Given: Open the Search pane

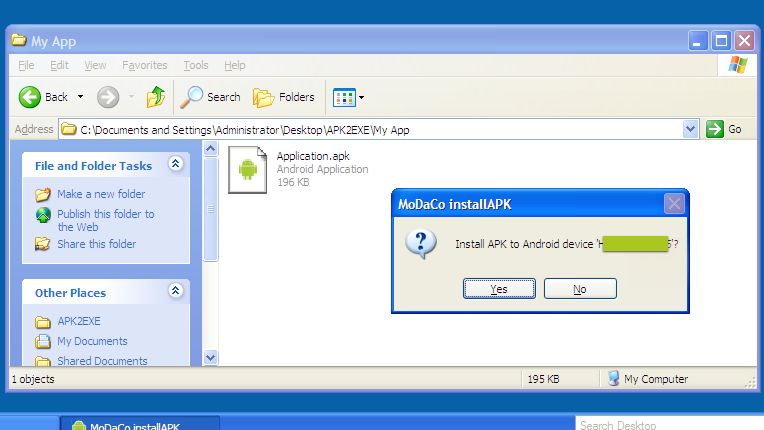Looking at the screenshot, I should coord(210,97).
